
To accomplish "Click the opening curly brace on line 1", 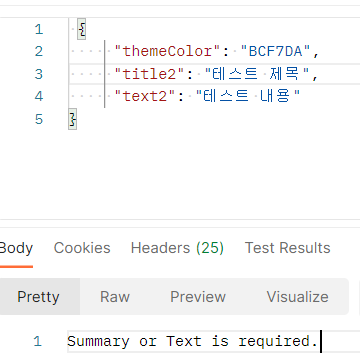I will (x=82, y=29).
